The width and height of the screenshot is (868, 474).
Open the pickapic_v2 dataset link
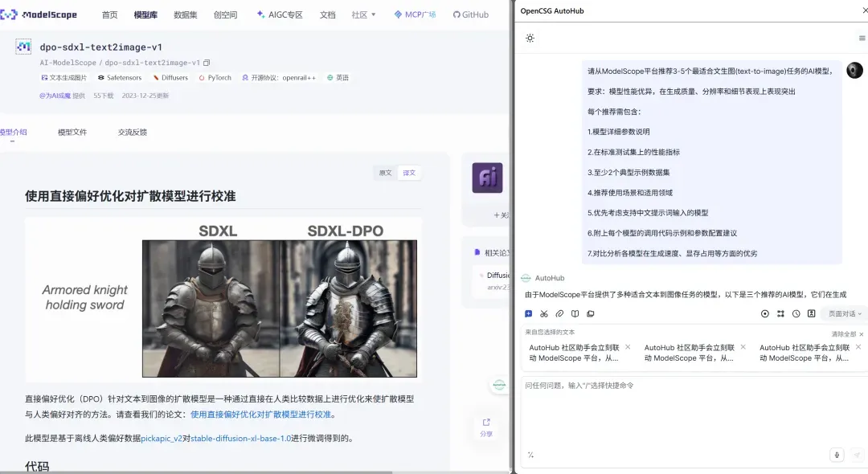(x=162, y=438)
